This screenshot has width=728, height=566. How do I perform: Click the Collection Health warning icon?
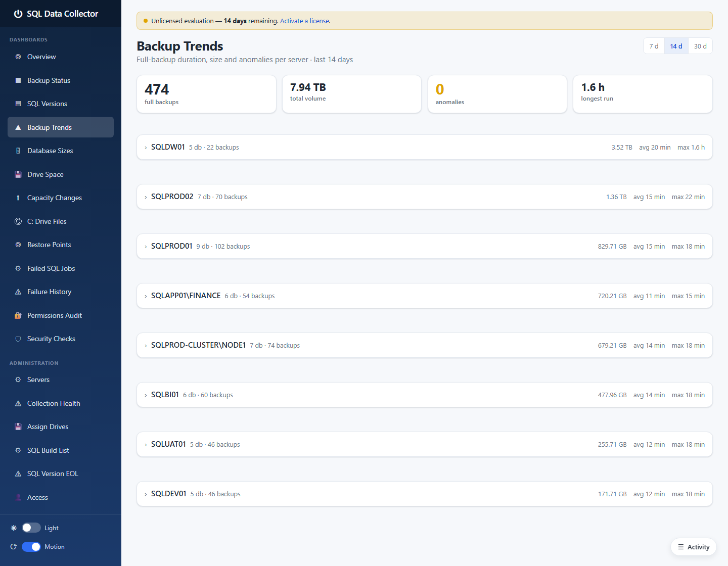pos(18,403)
